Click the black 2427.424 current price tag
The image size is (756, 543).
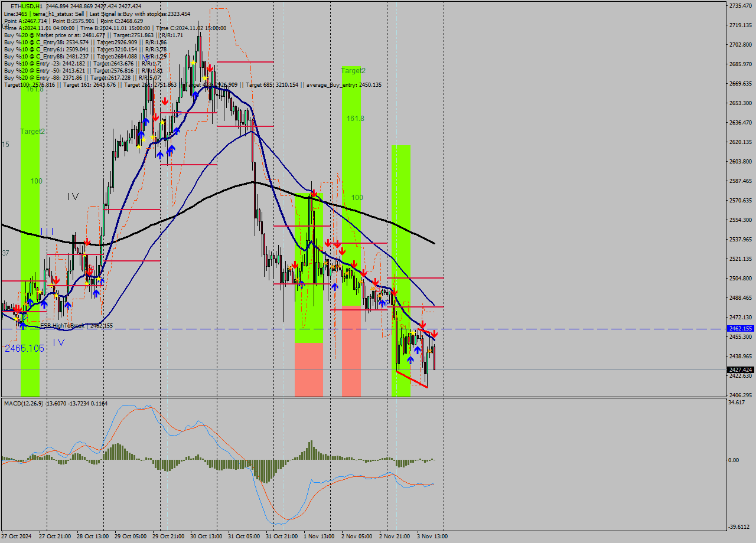[x=741, y=370]
